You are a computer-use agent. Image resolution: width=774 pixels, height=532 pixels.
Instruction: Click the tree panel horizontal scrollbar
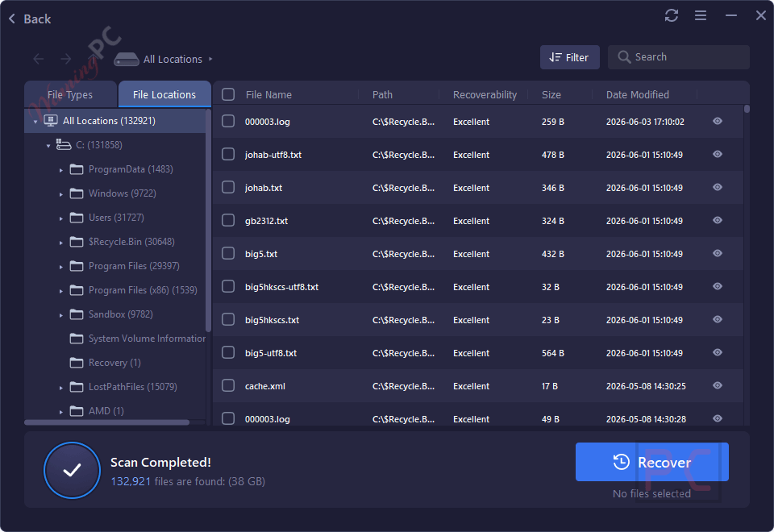(106, 422)
